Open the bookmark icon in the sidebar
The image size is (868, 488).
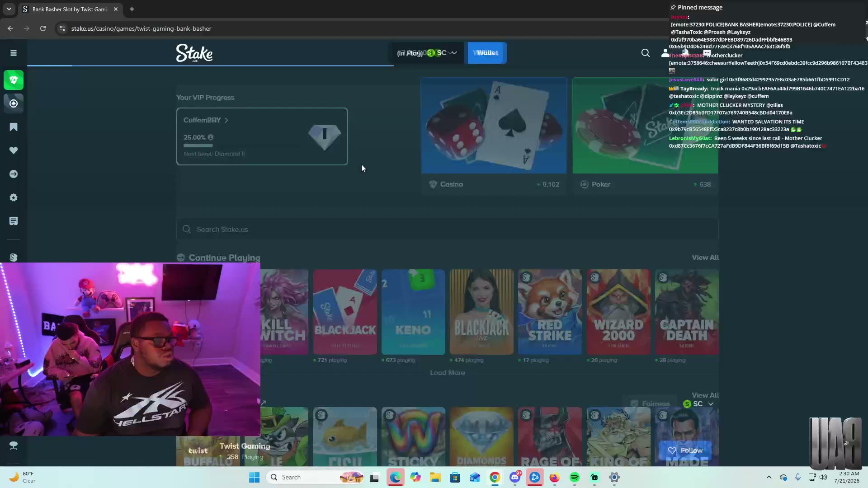click(x=14, y=127)
